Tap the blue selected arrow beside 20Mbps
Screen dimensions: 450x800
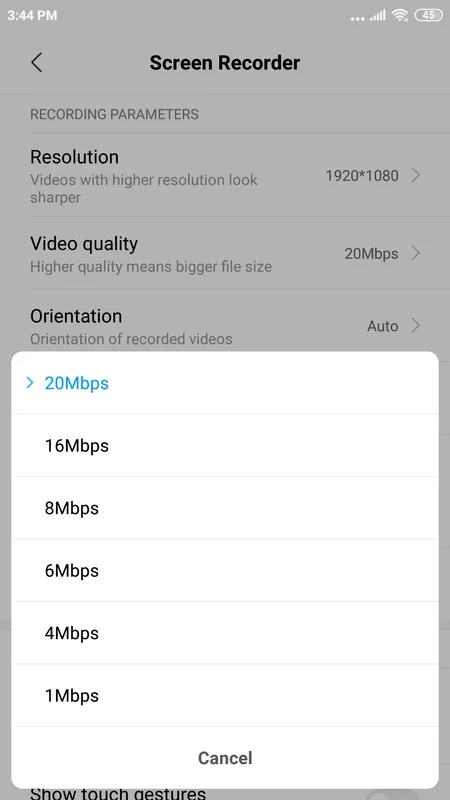30,383
